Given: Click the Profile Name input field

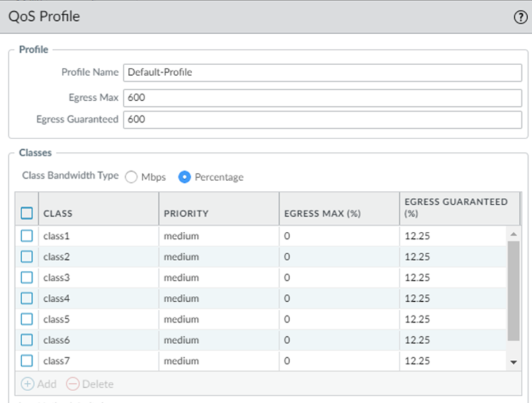Looking at the screenshot, I should tap(322, 72).
